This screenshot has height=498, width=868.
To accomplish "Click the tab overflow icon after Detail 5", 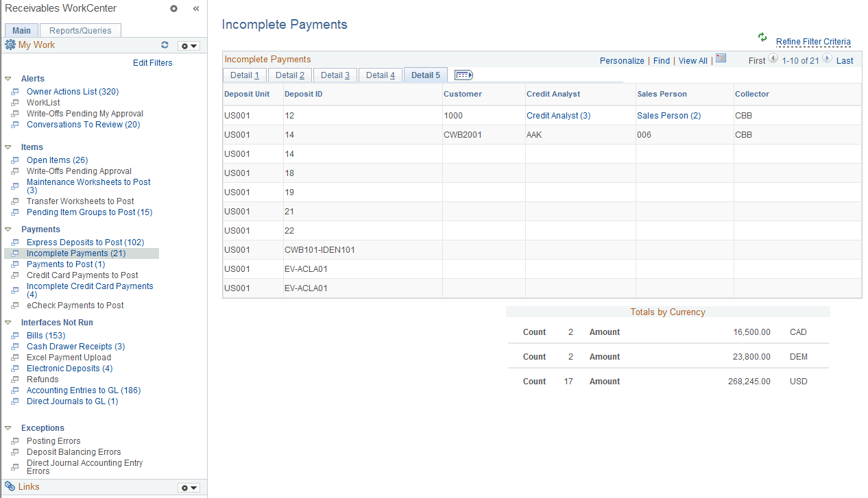I will click(463, 75).
